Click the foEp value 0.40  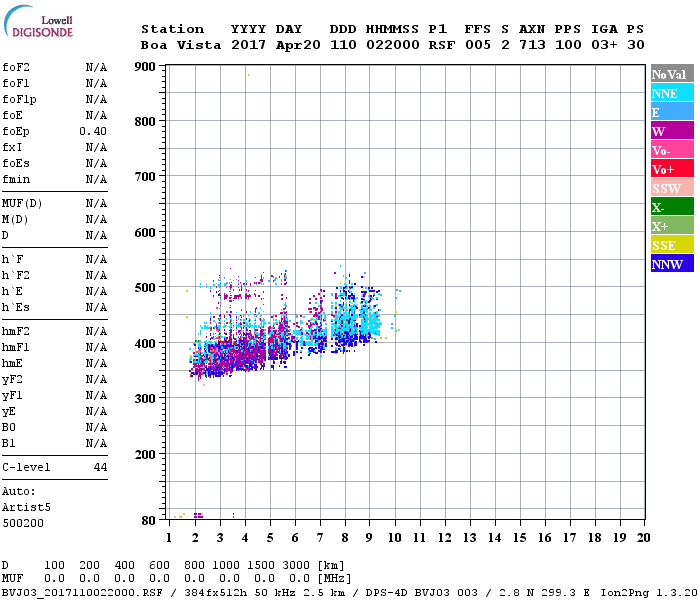click(93, 131)
